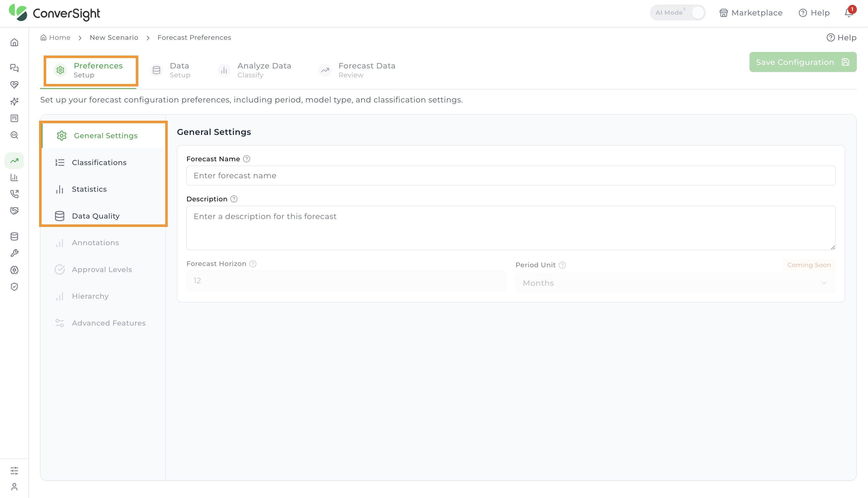This screenshot has width=868, height=498.
Task: Open Help in the top header bar
Action: [814, 13]
